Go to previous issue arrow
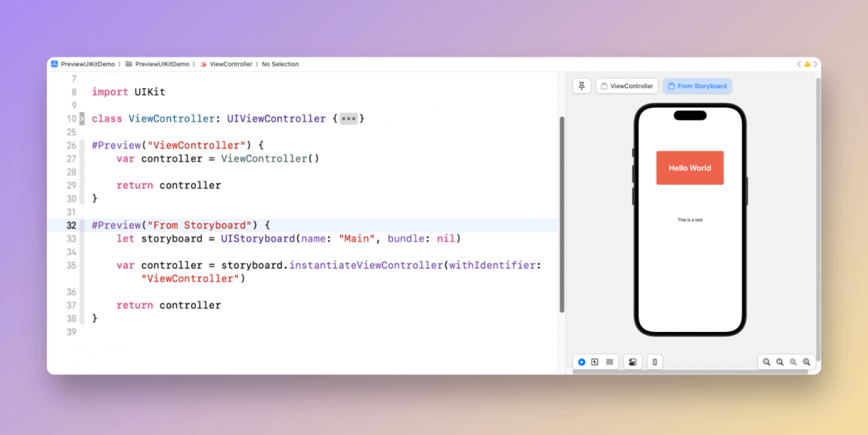This screenshot has width=868, height=435. [x=799, y=64]
